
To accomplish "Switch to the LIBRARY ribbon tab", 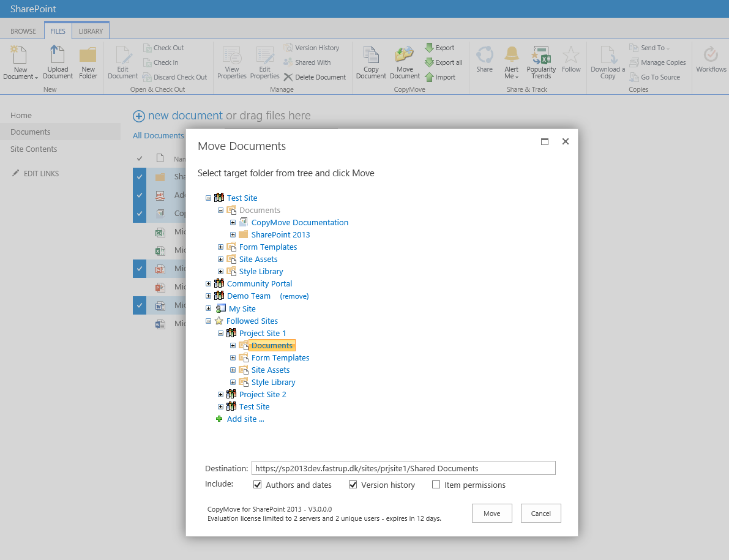I will point(91,31).
